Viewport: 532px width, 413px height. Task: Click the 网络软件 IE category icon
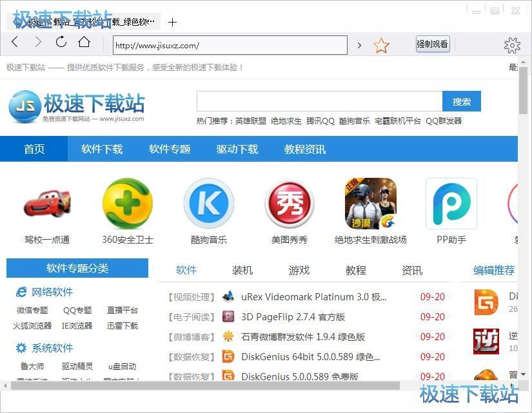click(21, 292)
